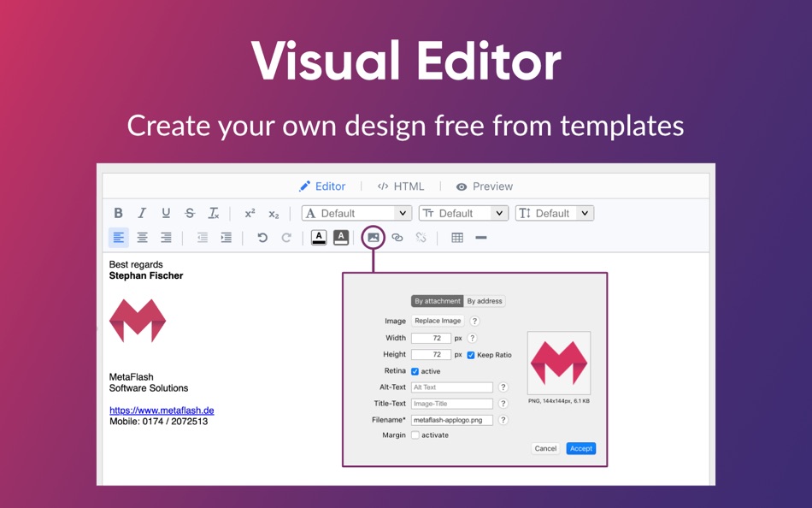Screen dimensions: 812x508
Task: Center align the text
Action: coord(143,238)
